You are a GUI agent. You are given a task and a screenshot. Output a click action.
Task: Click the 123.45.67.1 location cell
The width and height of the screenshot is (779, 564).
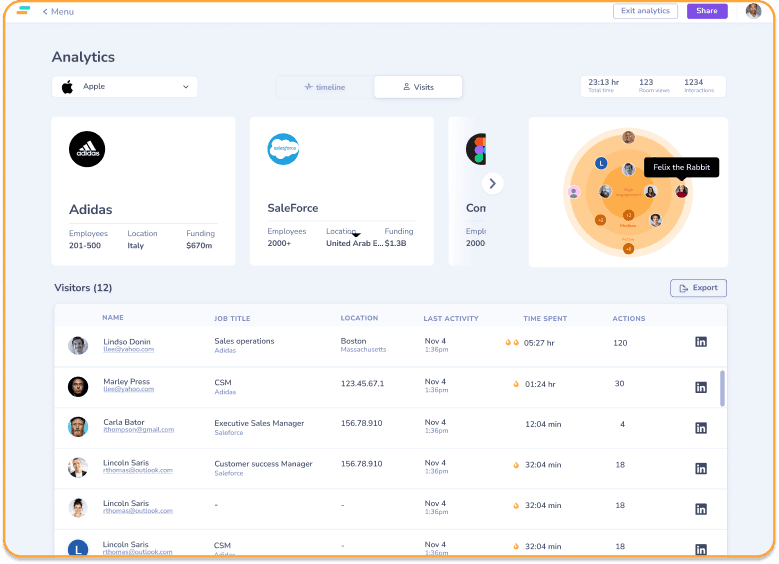pos(362,384)
